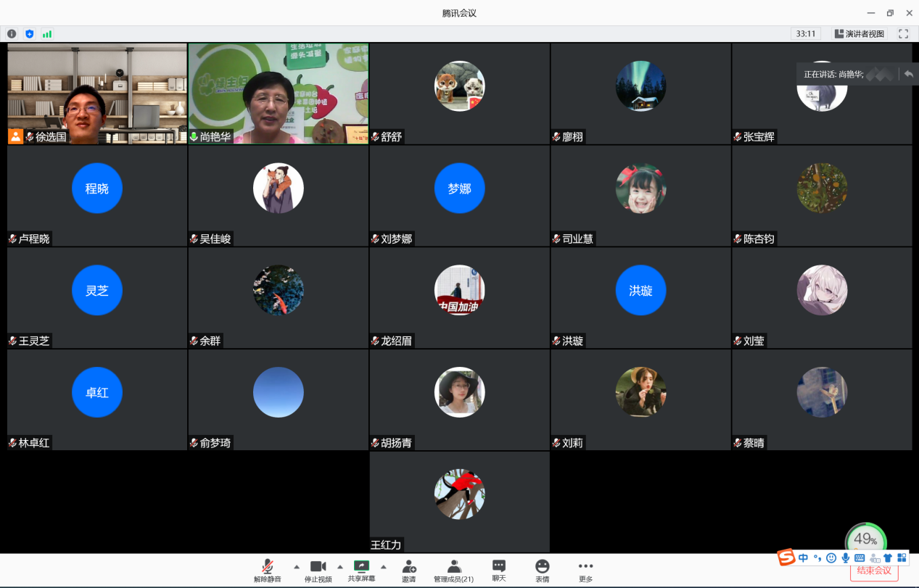Expand the audio options arrow beside 解除静音

296,566
